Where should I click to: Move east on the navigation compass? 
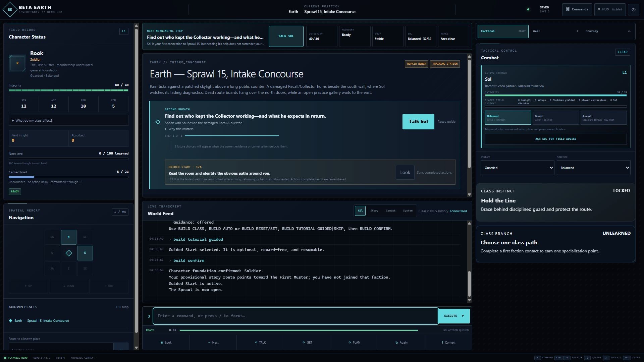click(85, 253)
